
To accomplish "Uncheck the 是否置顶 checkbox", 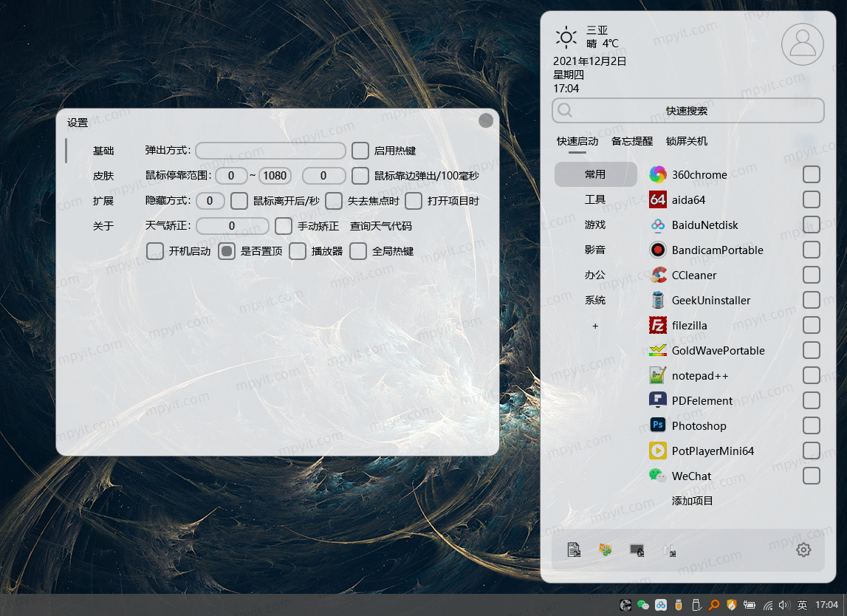I will point(227,251).
